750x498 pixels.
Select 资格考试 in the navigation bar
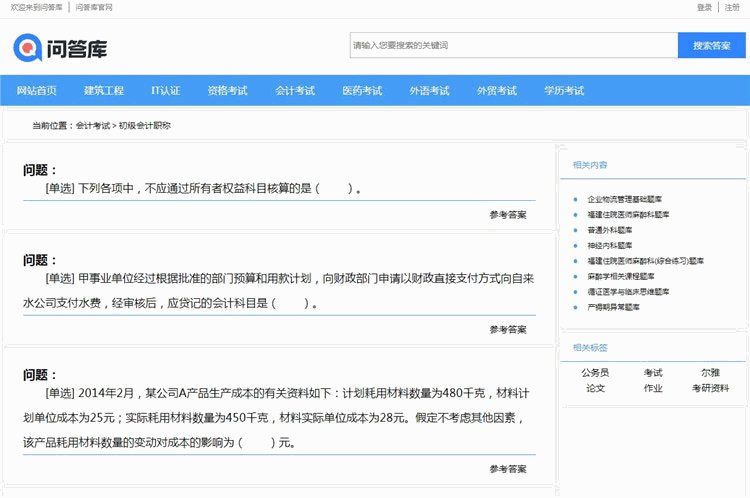[x=228, y=90]
